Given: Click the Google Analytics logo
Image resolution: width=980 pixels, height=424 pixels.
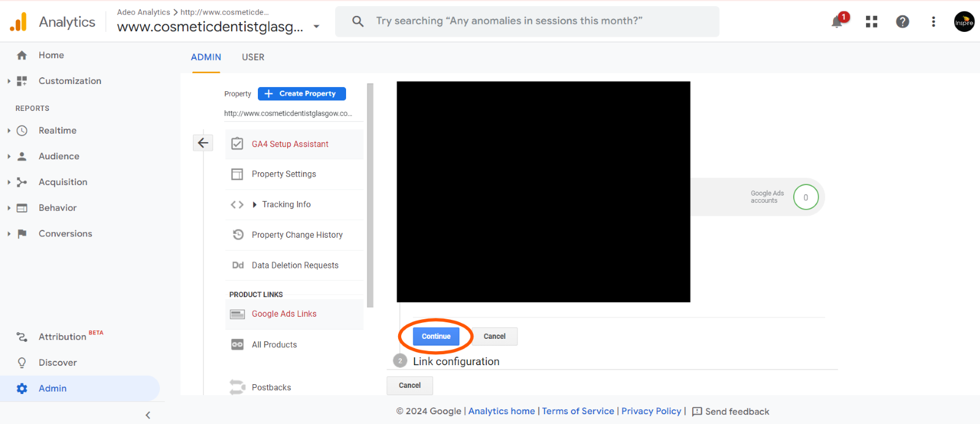Looking at the screenshot, I should 18,21.
